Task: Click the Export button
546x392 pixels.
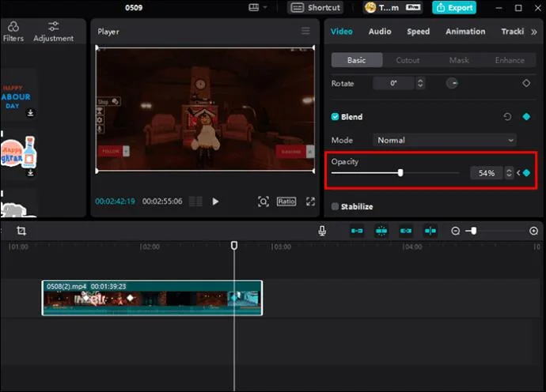Action: tap(453, 8)
